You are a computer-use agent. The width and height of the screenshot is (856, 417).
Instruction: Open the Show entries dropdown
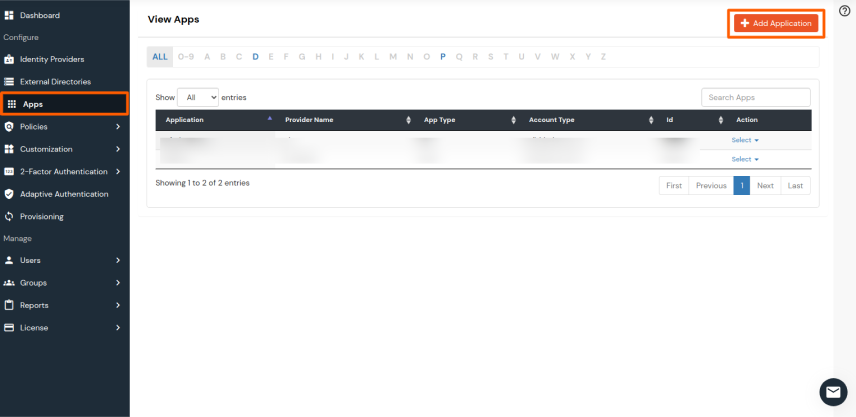(198, 97)
